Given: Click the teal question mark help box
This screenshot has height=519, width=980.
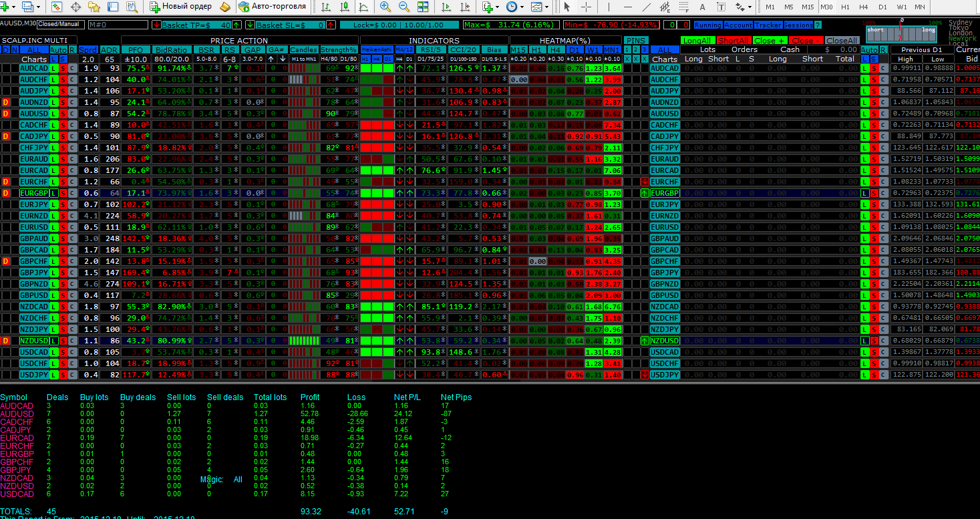Looking at the screenshot, I should click(x=818, y=25).
